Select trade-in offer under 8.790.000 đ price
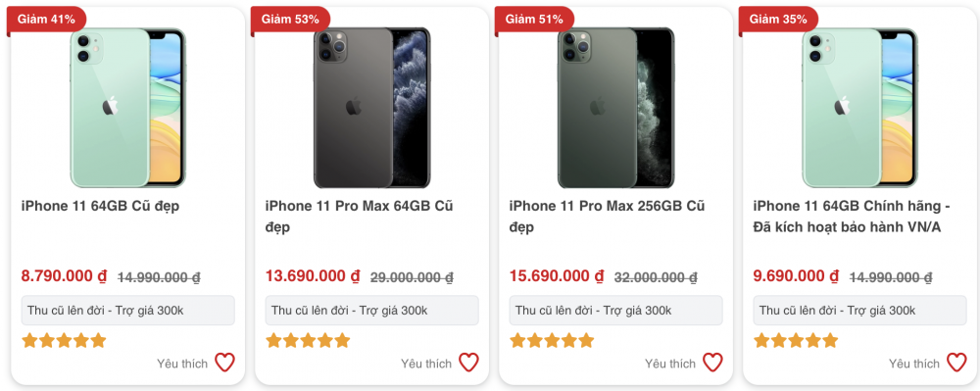This screenshot has width=980, height=391. pyautogui.click(x=128, y=311)
